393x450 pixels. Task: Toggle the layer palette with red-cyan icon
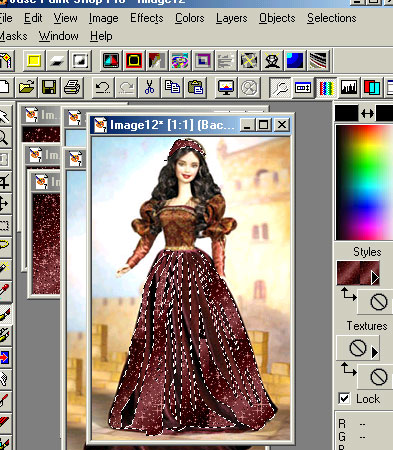point(372,88)
